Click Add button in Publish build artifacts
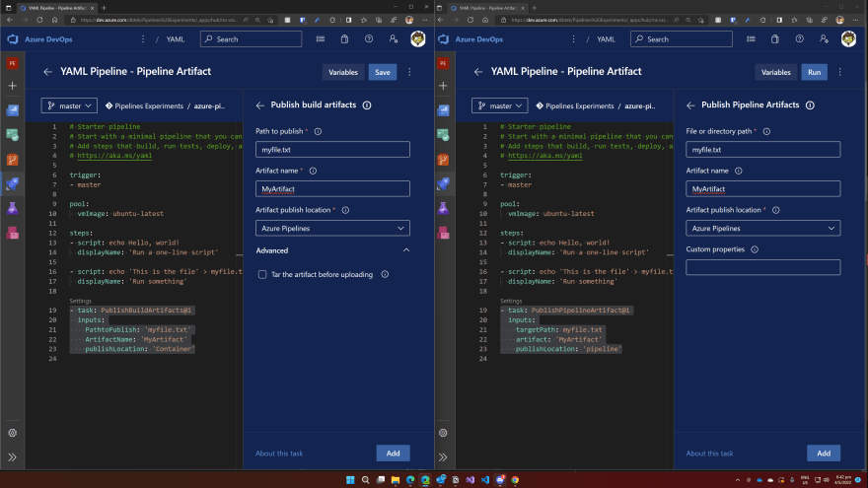 [393, 453]
